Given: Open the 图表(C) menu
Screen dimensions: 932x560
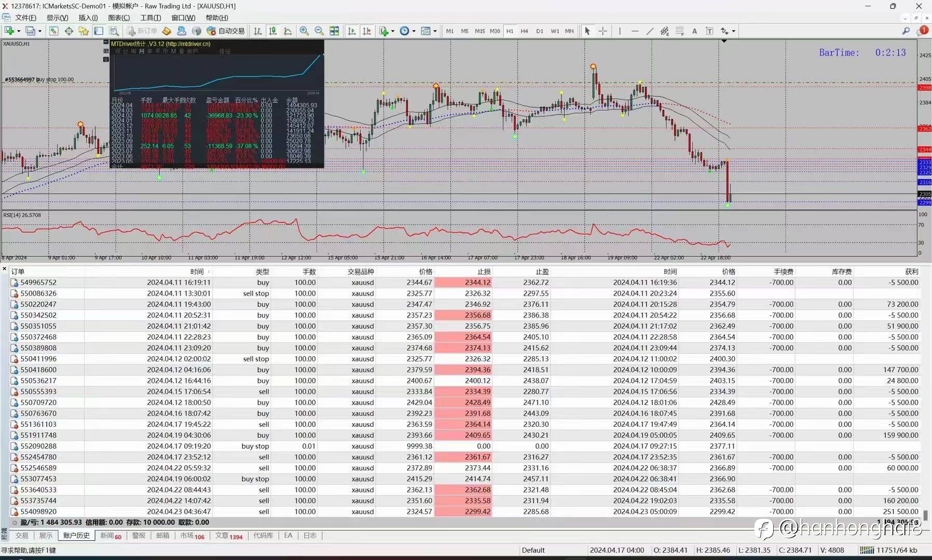Looking at the screenshot, I should 119,18.
